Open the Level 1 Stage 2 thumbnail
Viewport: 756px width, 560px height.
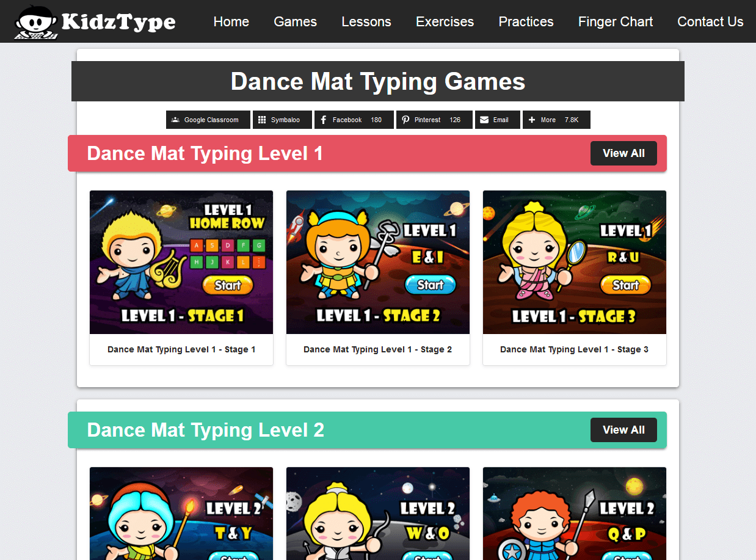[x=378, y=262]
